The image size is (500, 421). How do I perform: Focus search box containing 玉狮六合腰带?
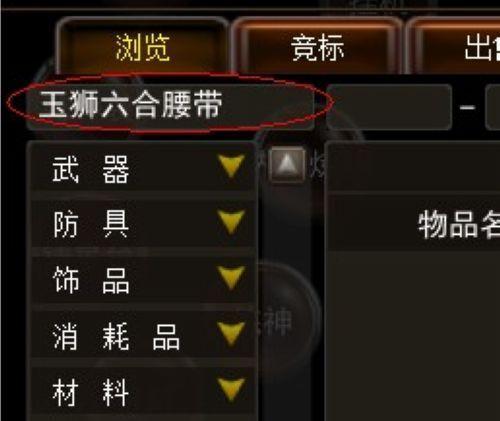170,106
